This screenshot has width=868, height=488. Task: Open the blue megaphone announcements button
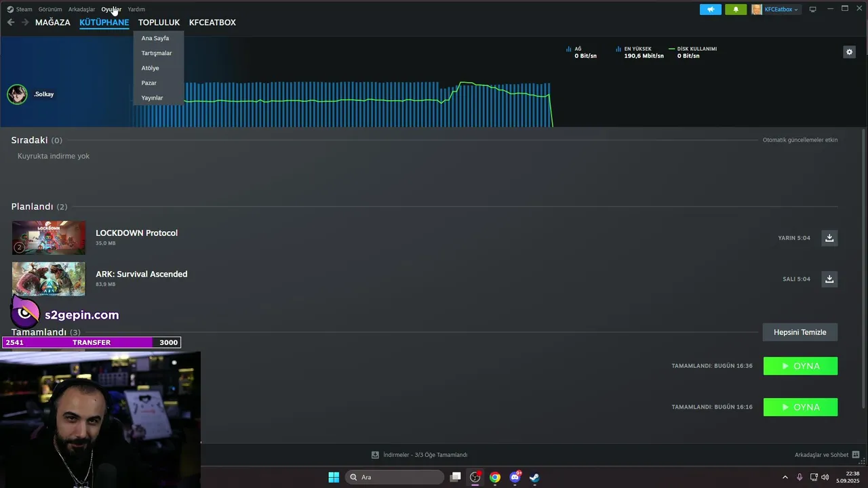coord(711,9)
